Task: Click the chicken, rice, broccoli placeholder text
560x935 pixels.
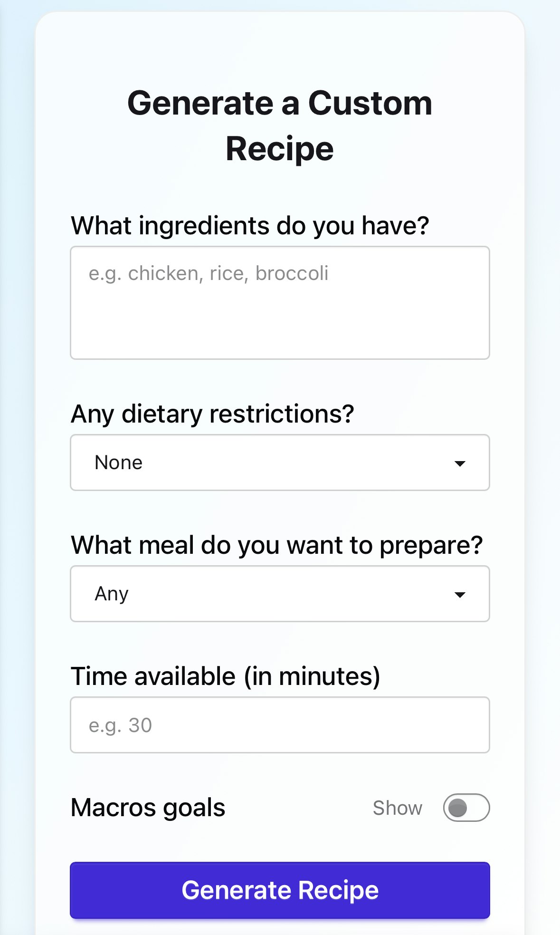Action: (209, 274)
